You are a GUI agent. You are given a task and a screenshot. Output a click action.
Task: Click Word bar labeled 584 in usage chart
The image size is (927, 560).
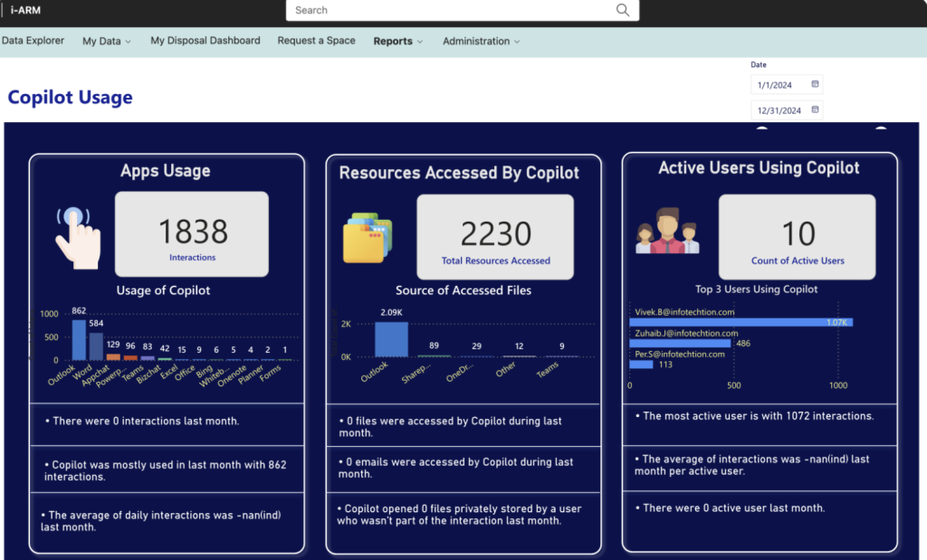[96, 346]
